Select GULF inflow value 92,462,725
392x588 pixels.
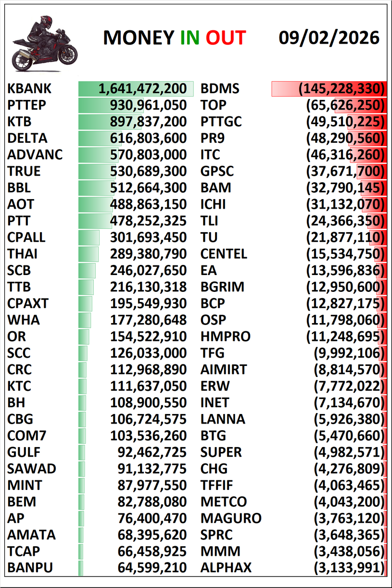[x=152, y=452]
